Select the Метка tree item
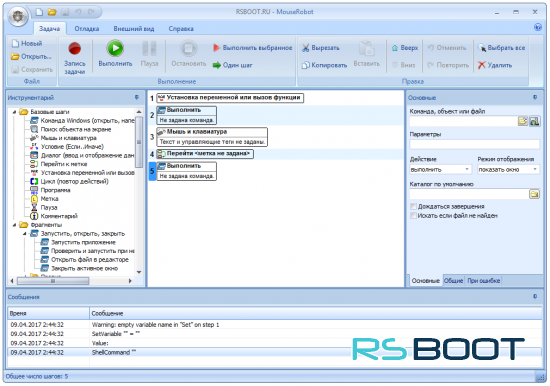This screenshot has height=386, width=550. pyautogui.click(x=45, y=199)
